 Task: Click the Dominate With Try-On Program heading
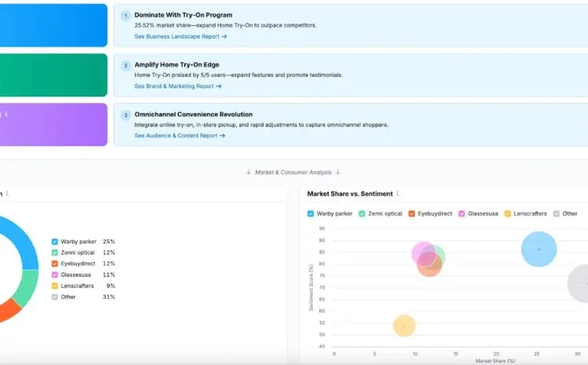click(183, 15)
